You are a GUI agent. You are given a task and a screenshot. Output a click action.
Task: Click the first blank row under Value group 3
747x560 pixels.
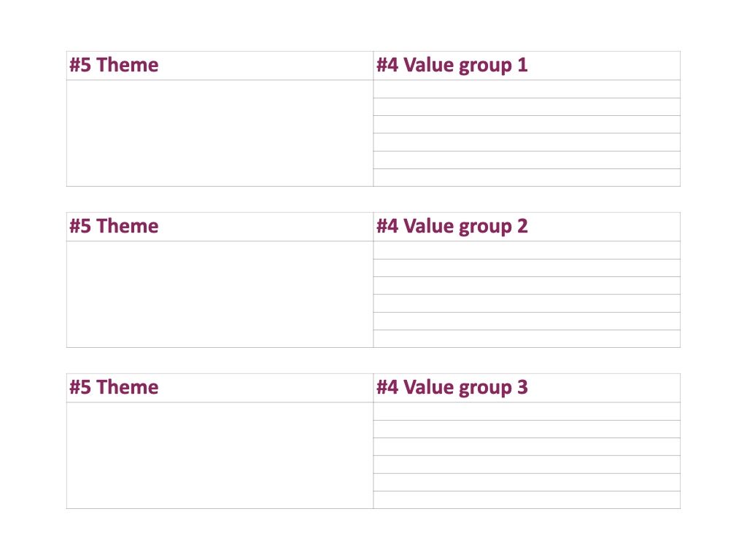click(x=527, y=411)
